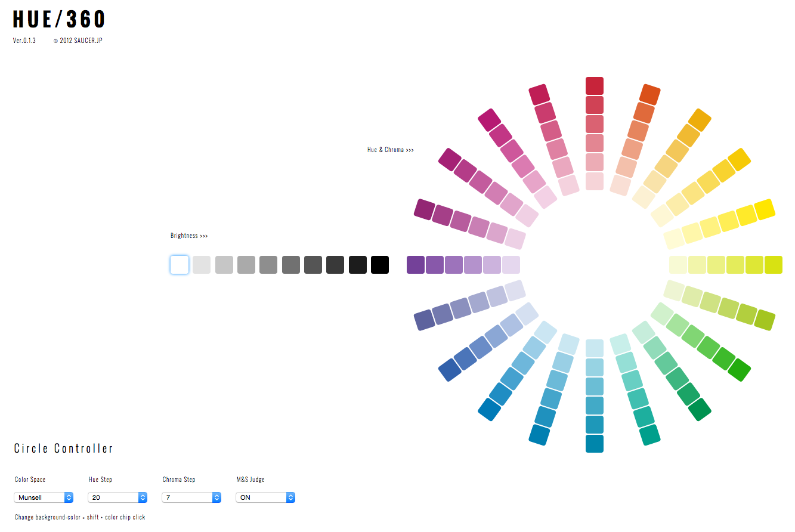Image resolution: width=795 pixels, height=532 pixels.
Task: Select the outermost pure yellow chip
Action: 765,209
